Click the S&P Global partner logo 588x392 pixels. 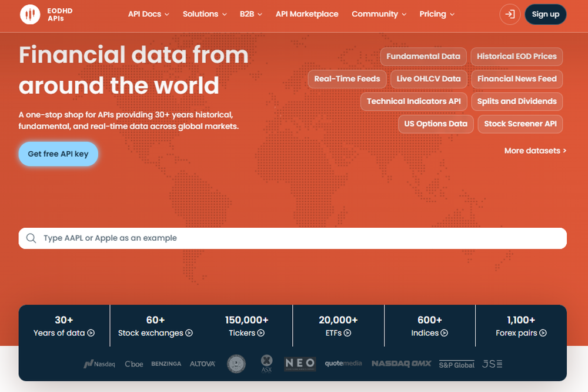457,364
